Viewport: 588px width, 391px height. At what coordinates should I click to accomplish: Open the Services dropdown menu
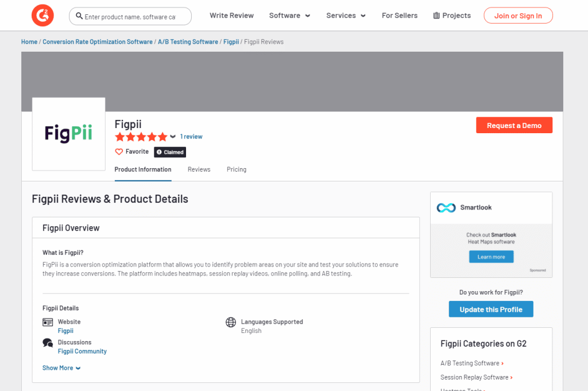point(346,16)
